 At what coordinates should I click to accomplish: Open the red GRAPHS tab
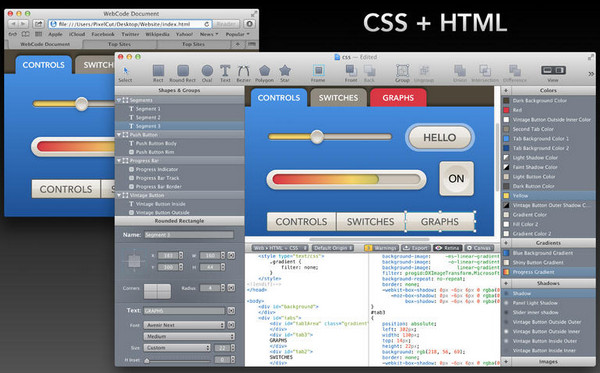point(398,98)
